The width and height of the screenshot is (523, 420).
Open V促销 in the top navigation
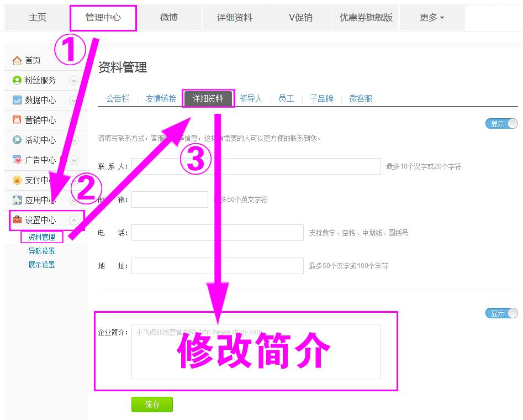[x=300, y=18]
